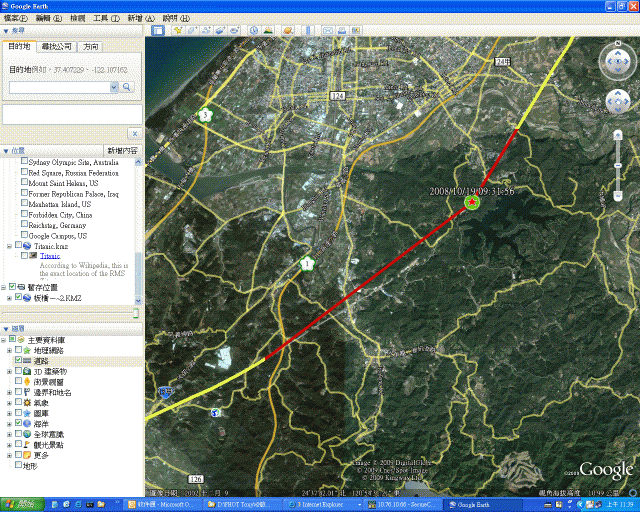The width and height of the screenshot is (640, 512).
Task: Show historical imagery via the clock icon
Action: pyautogui.click(x=254, y=31)
